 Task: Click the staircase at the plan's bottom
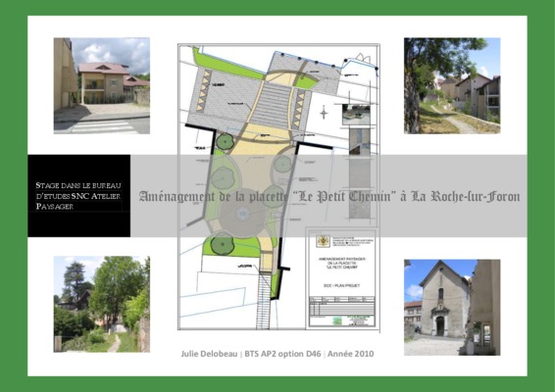point(264,301)
